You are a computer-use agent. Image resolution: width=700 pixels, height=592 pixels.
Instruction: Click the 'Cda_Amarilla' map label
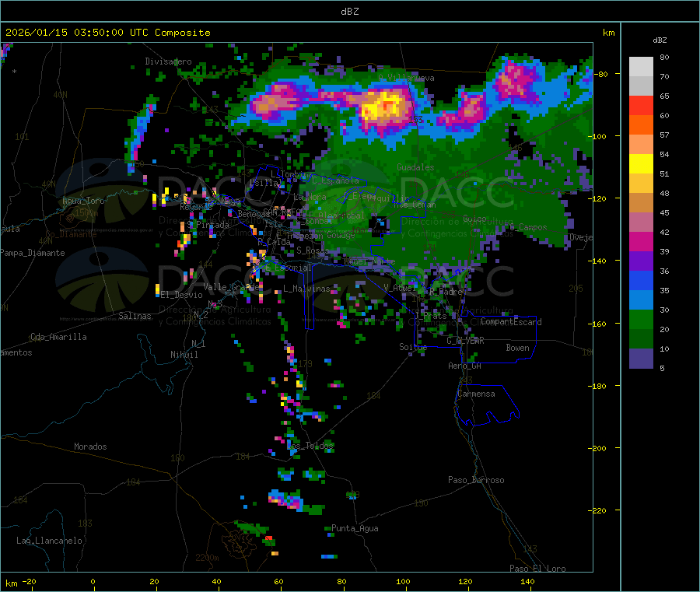pyautogui.click(x=58, y=337)
